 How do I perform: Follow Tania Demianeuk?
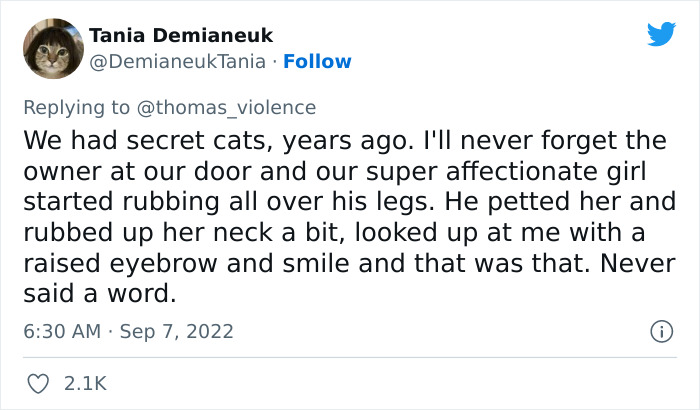click(317, 62)
